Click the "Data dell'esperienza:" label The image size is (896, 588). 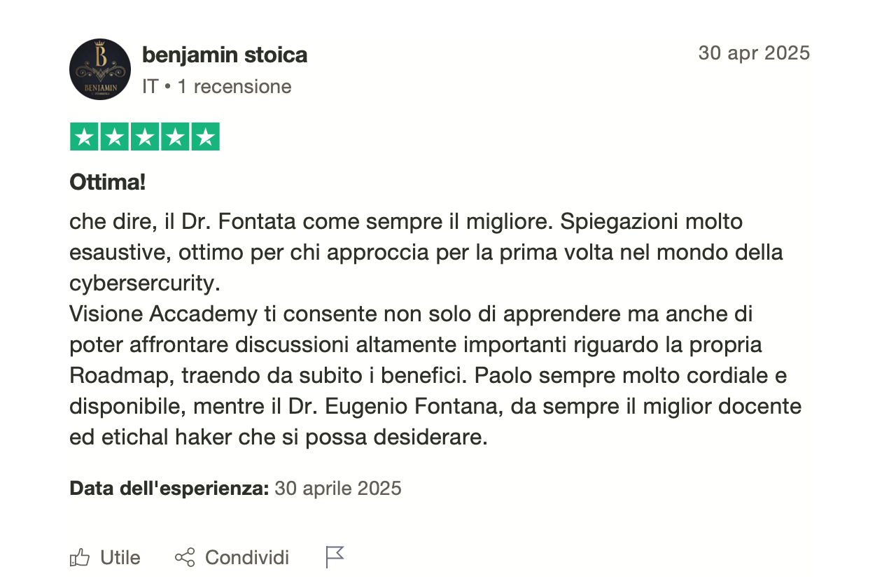pyautogui.click(x=169, y=488)
